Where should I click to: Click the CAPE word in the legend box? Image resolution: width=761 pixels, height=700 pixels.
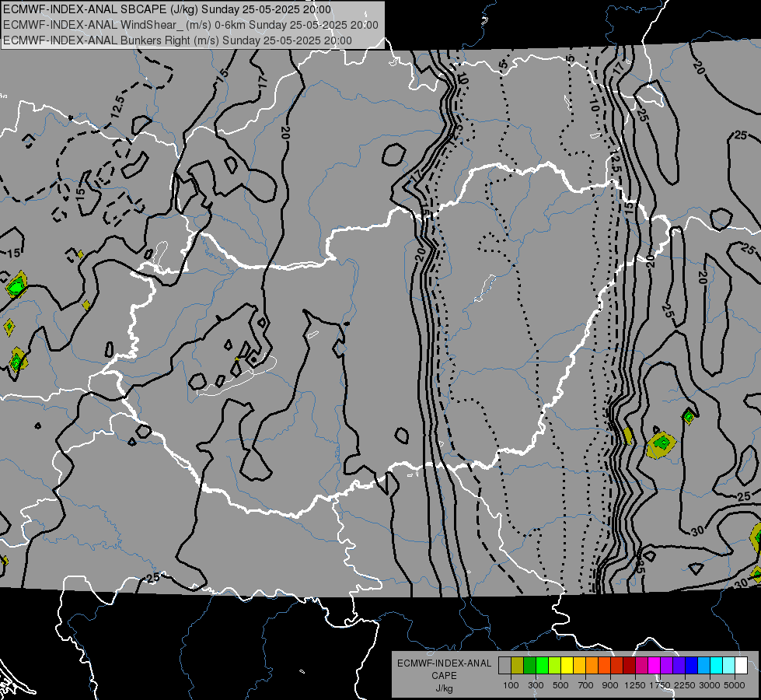[x=444, y=676]
